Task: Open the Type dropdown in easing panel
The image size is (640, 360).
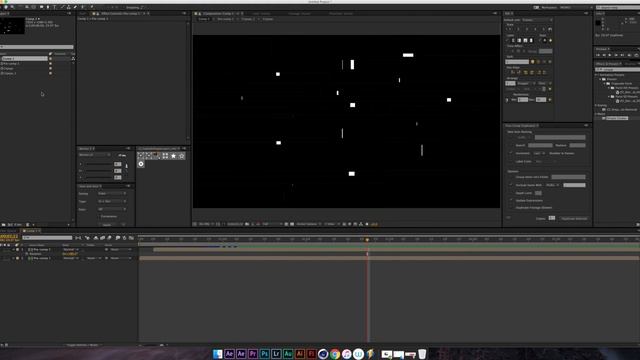Action: pos(111,201)
